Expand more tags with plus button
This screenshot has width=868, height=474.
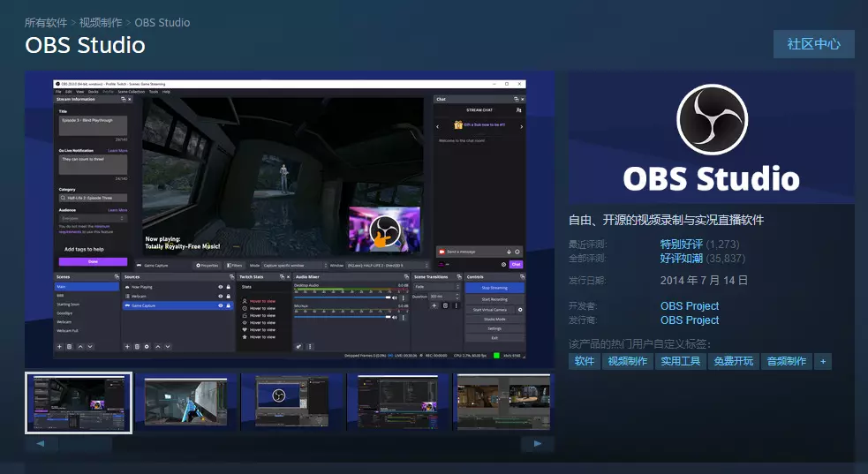click(x=823, y=361)
